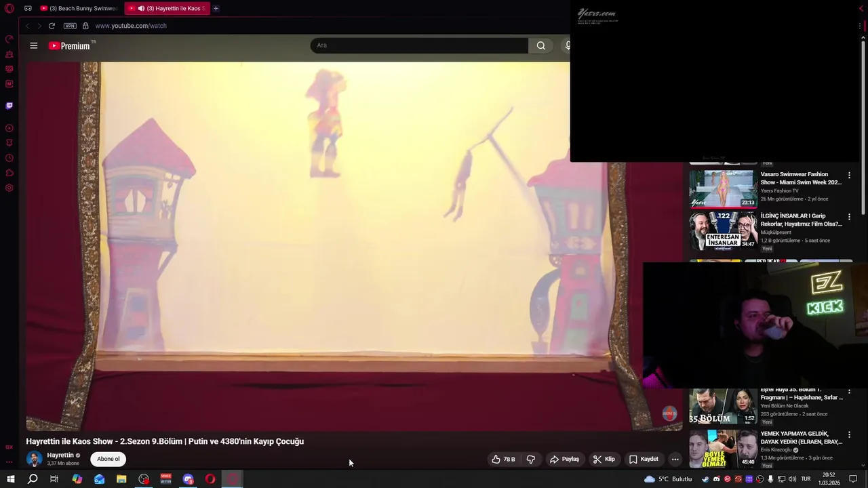Open the Opera GX main menu logo

9,8
